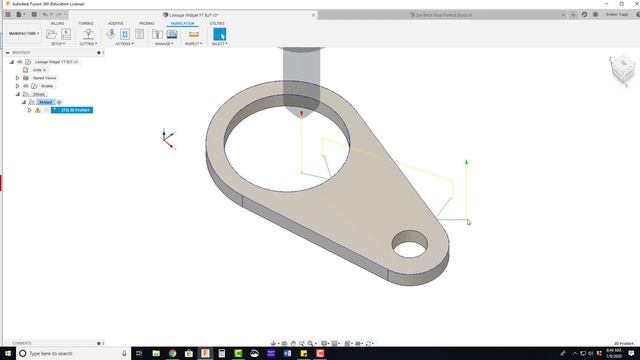Click the Browser panel options dot
640x360 pixels.
tap(99, 53)
